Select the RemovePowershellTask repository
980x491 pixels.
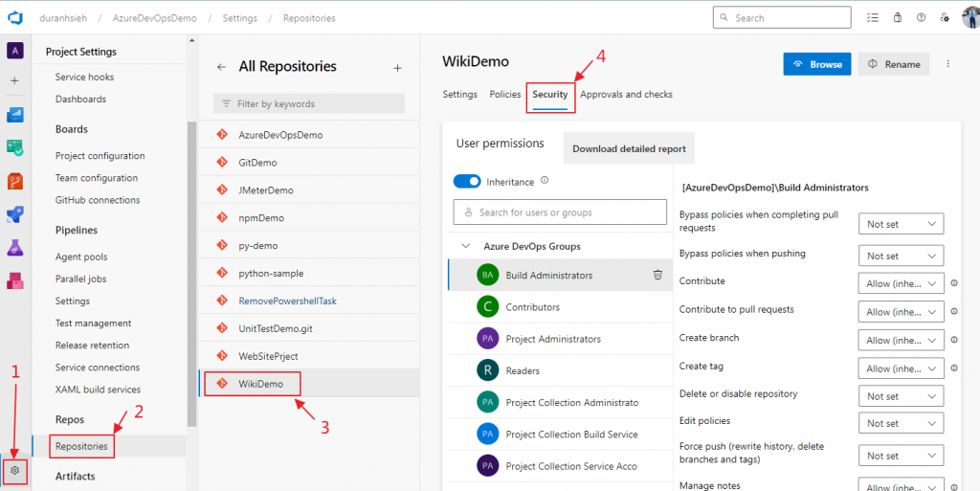[309, 301]
